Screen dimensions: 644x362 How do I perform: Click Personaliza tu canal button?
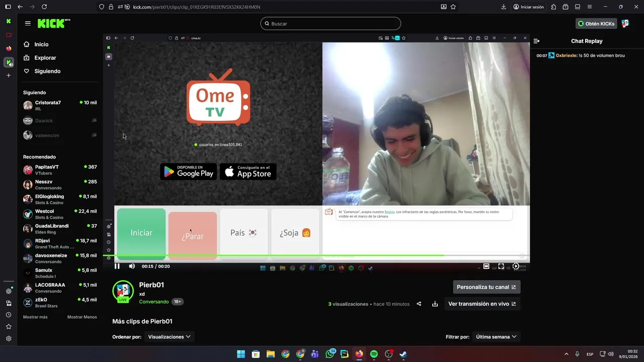pos(487,287)
